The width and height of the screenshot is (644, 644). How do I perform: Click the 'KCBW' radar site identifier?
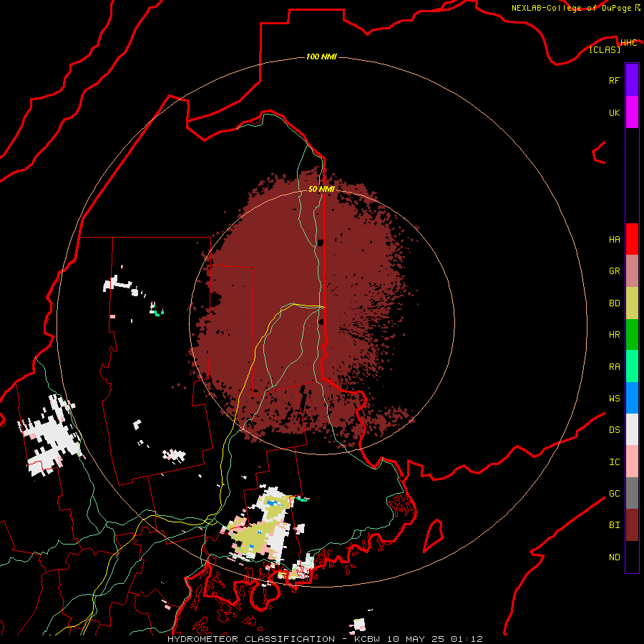coord(367,639)
